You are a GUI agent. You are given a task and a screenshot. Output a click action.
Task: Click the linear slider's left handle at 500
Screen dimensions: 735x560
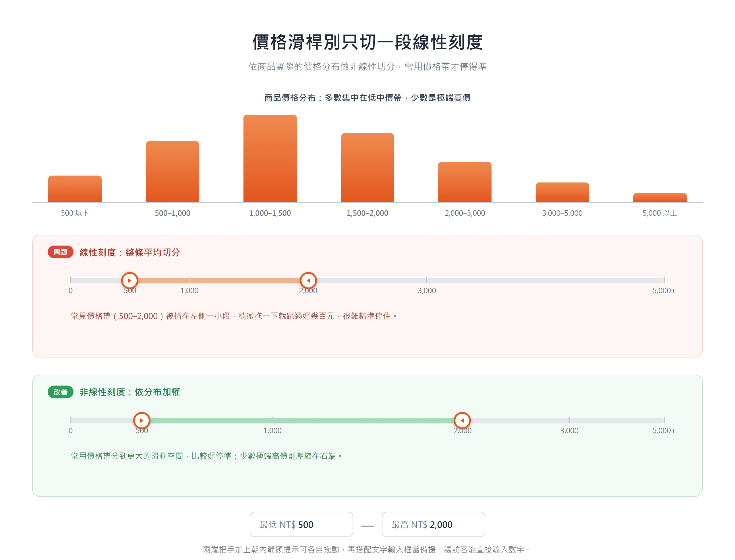pos(129,280)
